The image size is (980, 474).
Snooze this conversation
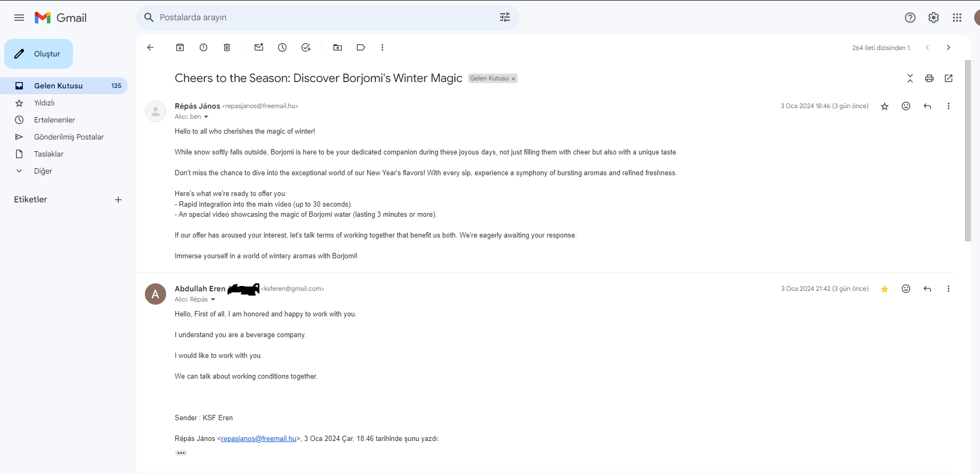click(x=282, y=47)
